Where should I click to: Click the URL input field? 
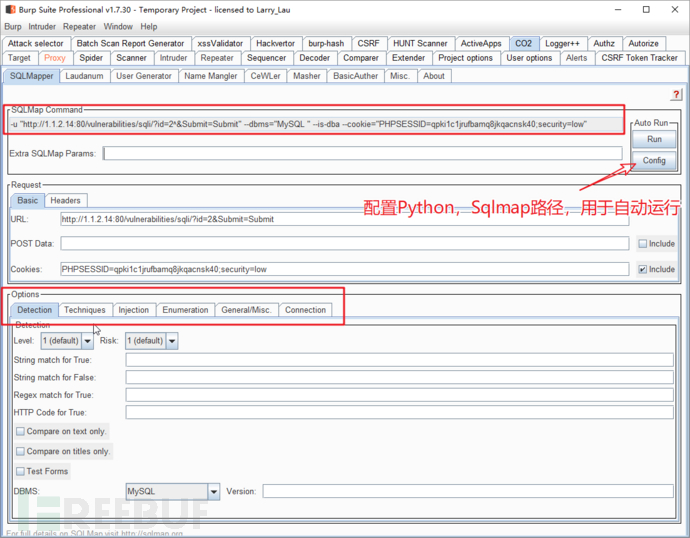[345, 219]
